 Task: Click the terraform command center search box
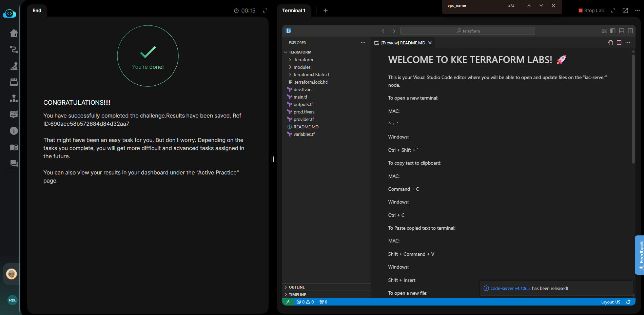[467, 31]
